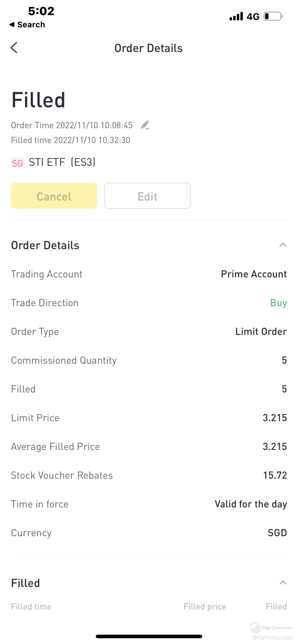Viewport: 298px width, 644px height.
Task: Collapse the Filled section chevron
Action: [x=283, y=583]
